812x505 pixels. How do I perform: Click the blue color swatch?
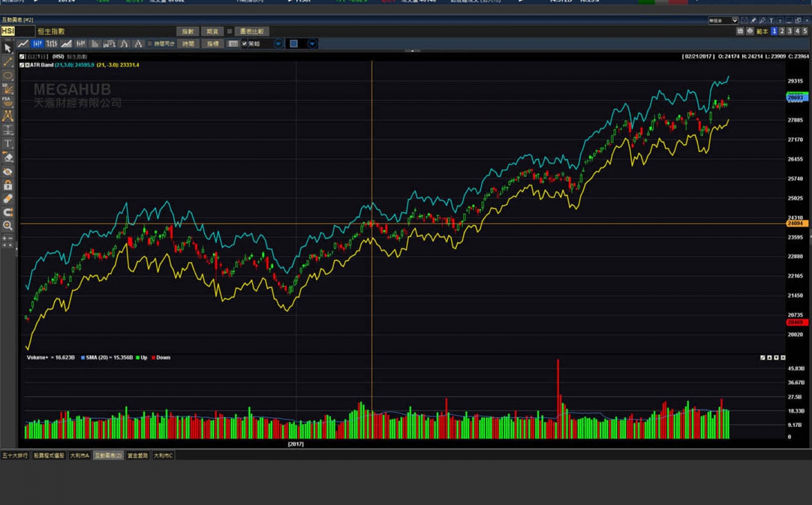294,44
